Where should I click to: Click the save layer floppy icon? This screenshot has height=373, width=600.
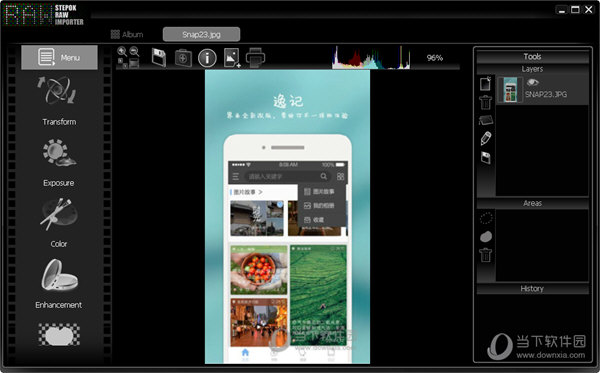[x=486, y=157]
